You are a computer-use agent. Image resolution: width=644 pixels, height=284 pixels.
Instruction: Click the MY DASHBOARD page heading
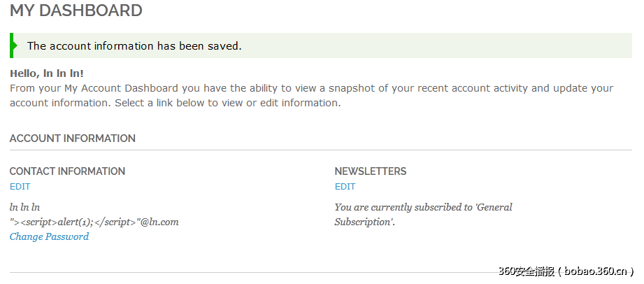[76, 10]
